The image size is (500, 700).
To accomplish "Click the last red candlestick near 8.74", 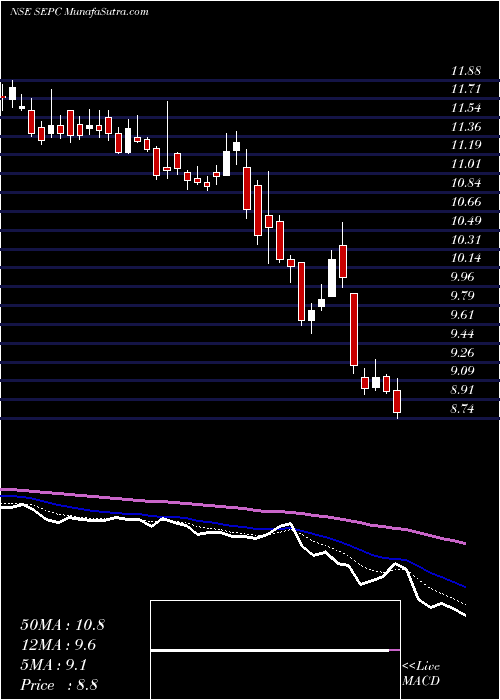I will [x=397, y=401].
